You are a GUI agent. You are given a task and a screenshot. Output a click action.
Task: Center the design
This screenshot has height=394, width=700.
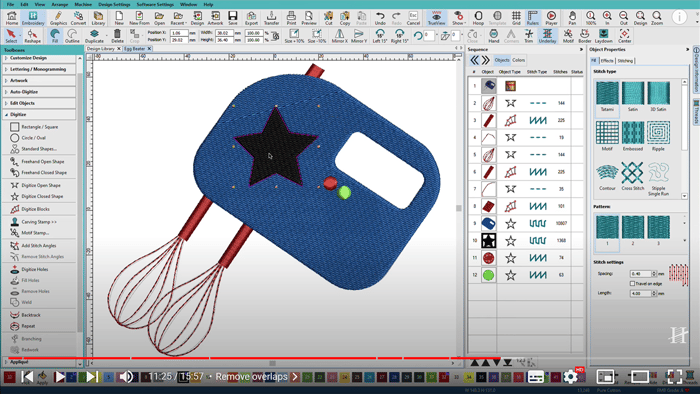pos(624,36)
